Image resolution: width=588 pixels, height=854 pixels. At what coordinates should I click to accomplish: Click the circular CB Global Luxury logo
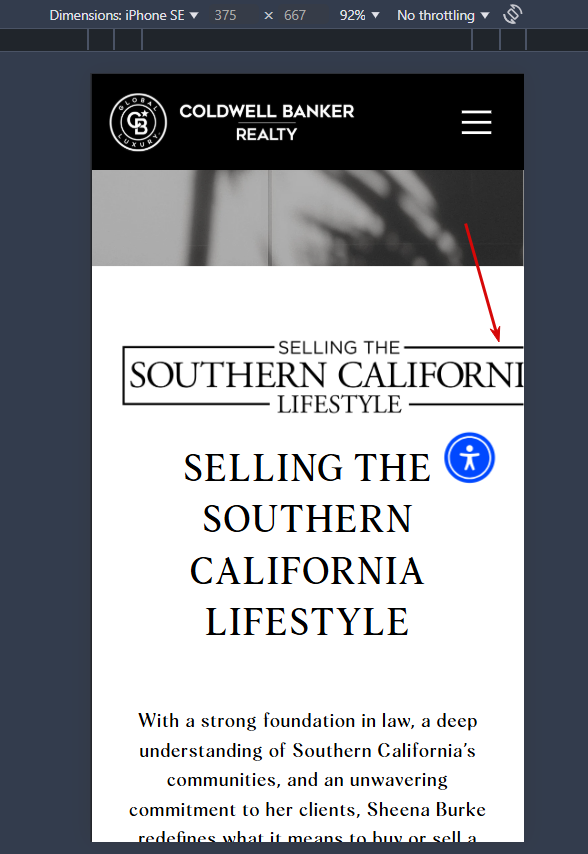[x=138, y=122]
